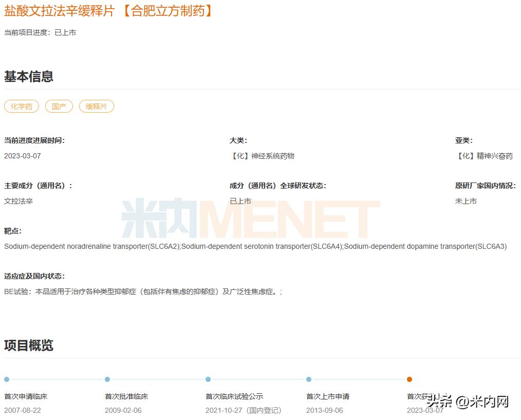
Task: Click the ingredient value 文拉法辛
Action: [18, 201]
